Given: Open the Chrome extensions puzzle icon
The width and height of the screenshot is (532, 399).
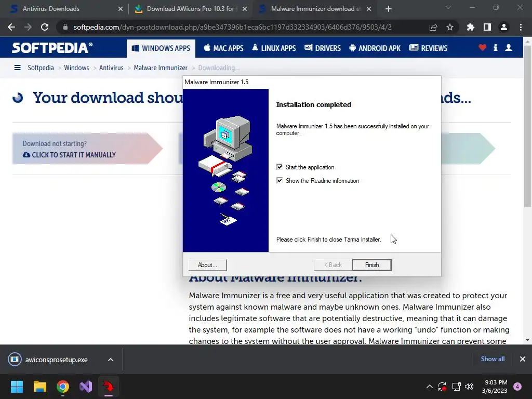Looking at the screenshot, I should (x=471, y=27).
